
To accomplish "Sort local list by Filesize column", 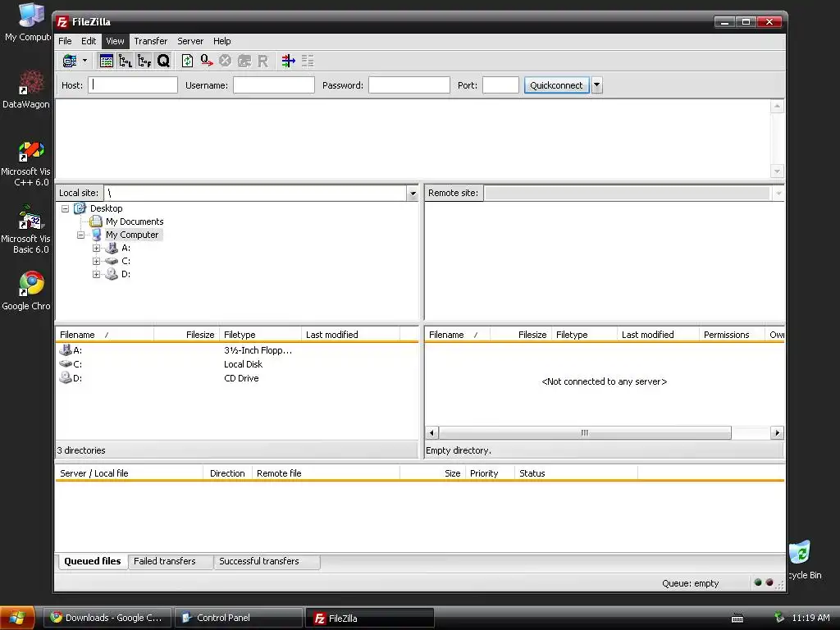I will click(186, 335).
